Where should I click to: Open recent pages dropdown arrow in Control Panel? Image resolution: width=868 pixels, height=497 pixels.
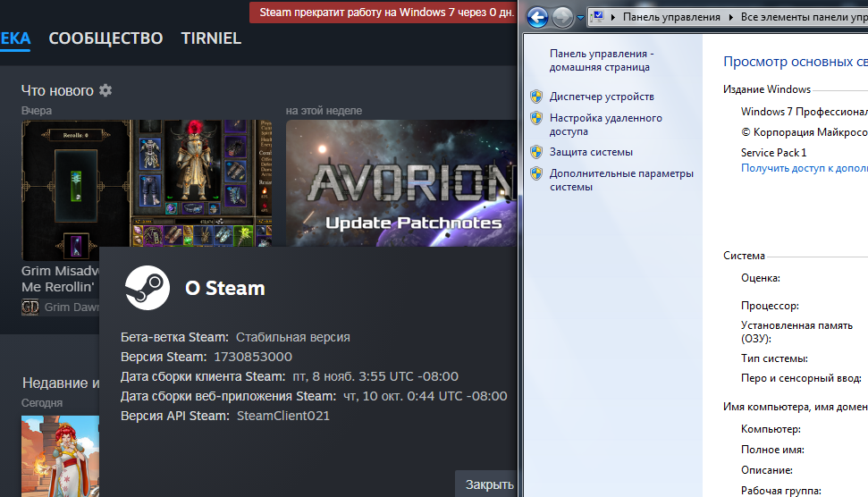(580, 18)
